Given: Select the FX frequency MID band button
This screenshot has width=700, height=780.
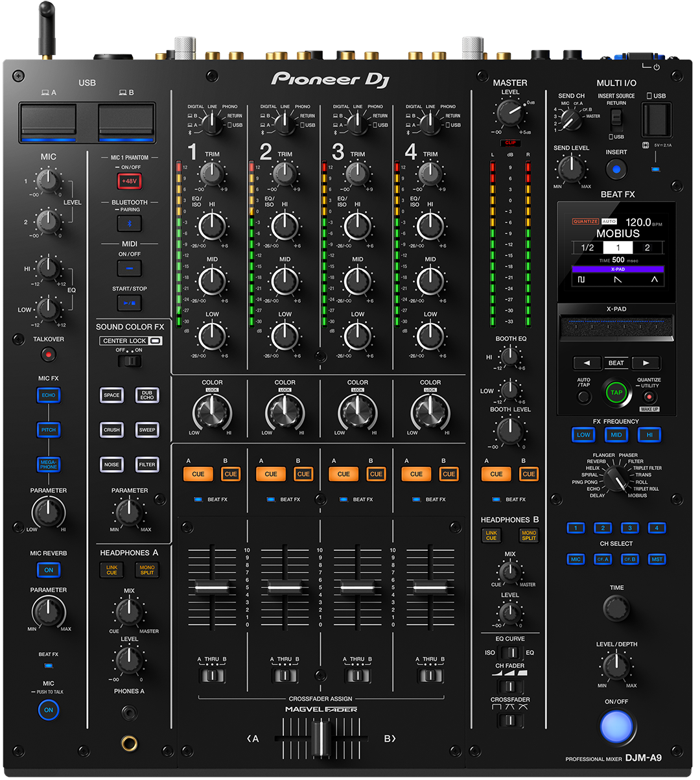Looking at the screenshot, I should [x=616, y=435].
